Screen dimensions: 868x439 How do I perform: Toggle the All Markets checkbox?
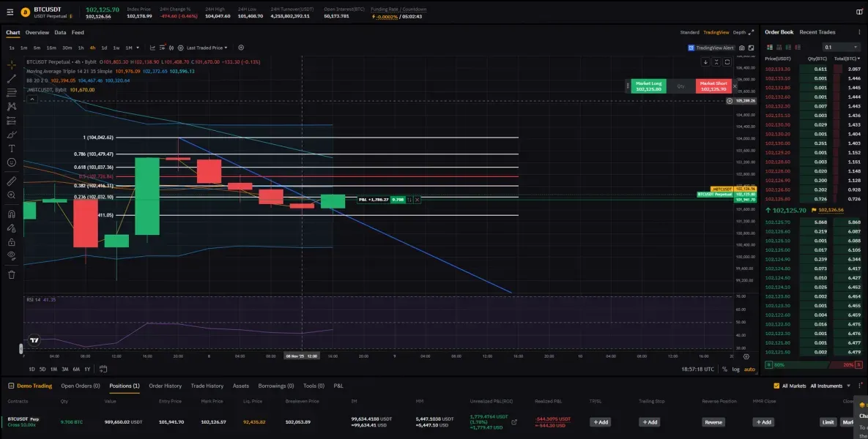tap(776, 386)
